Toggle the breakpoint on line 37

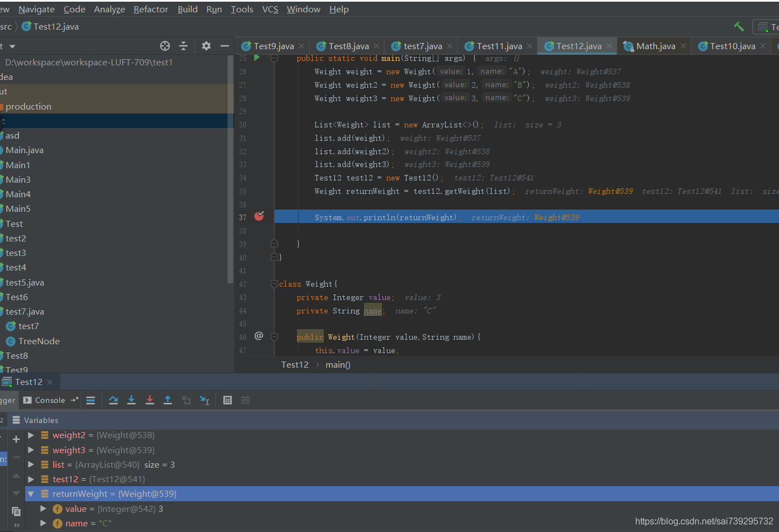259,216
